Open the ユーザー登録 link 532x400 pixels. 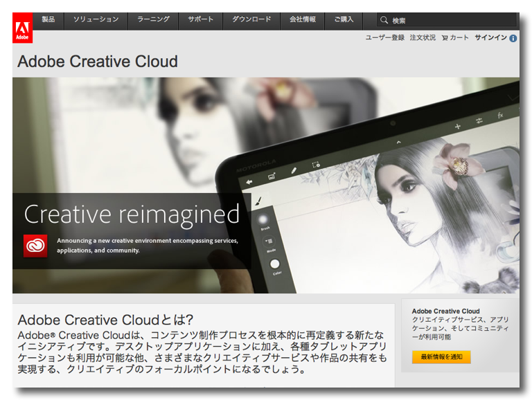tap(384, 37)
